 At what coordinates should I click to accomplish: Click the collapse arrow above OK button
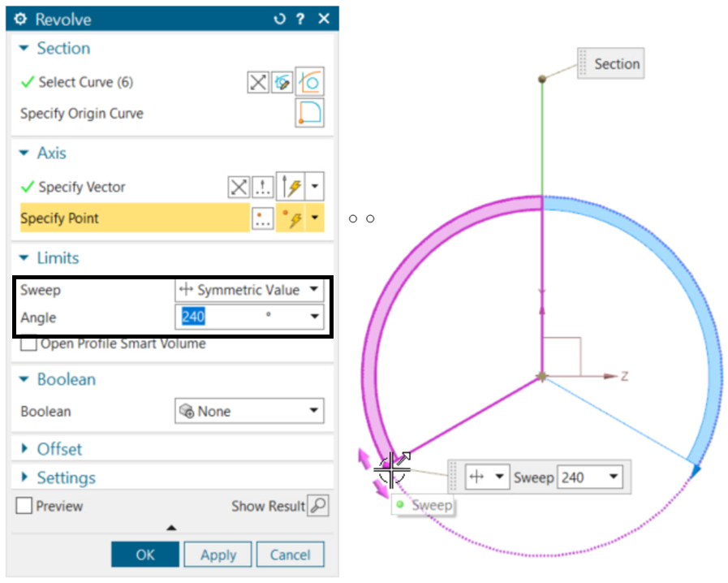[171, 528]
